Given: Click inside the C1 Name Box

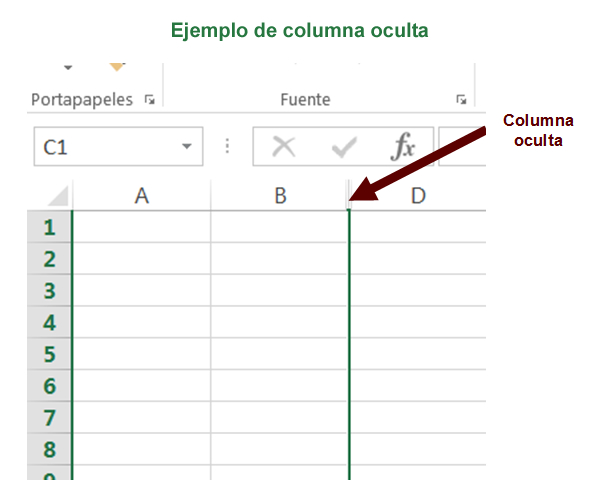Looking at the screenshot, I should pyautogui.click(x=118, y=147).
